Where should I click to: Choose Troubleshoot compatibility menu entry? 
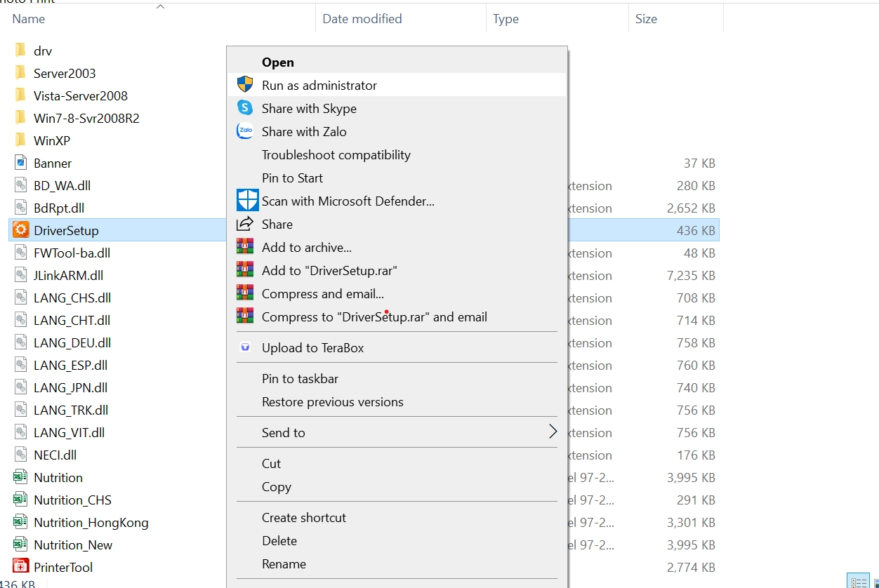(x=336, y=154)
